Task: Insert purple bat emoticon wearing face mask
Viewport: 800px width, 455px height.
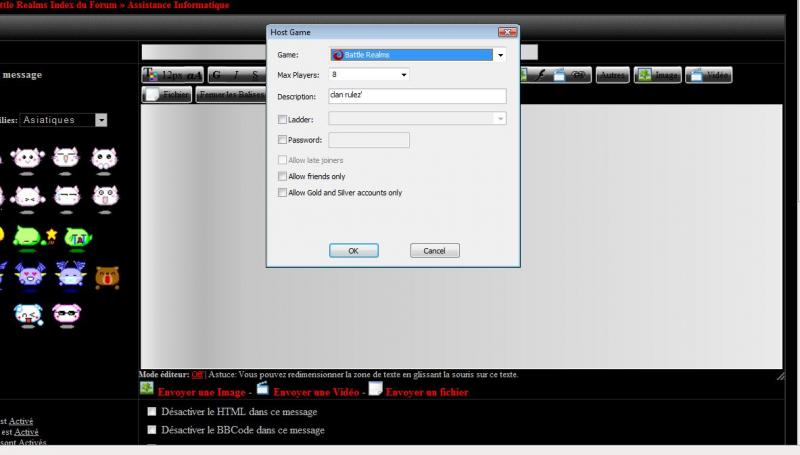Action: pyautogui.click(x=70, y=274)
